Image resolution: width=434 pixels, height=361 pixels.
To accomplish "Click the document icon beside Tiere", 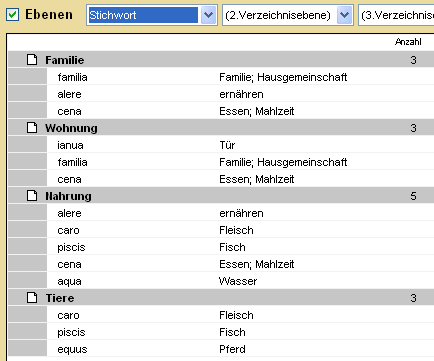I will pyautogui.click(x=32, y=298).
